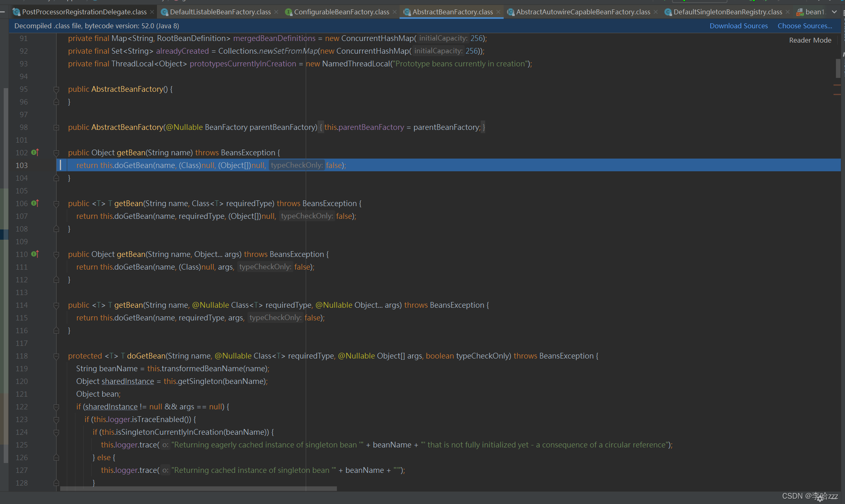Image resolution: width=845 pixels, height=504 pixels.
Task: Collapse getBean method fold at line 102
Action: click(x=57, y=153)
